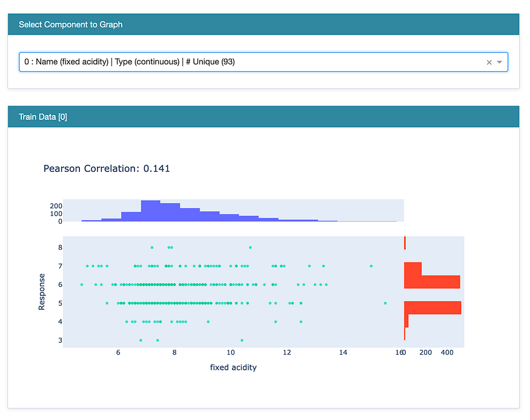Click the top histogram tick label 200
Screen dimensions: 530x420
56,206
